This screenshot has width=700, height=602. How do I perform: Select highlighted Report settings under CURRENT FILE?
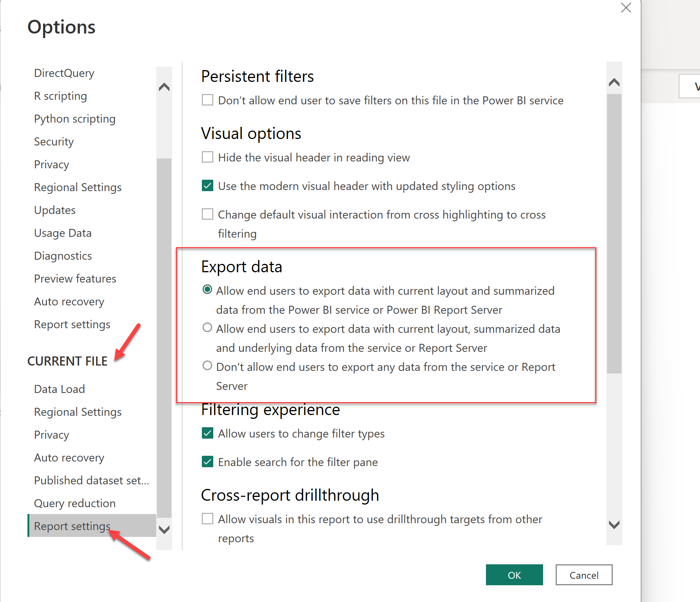(92, 525)
